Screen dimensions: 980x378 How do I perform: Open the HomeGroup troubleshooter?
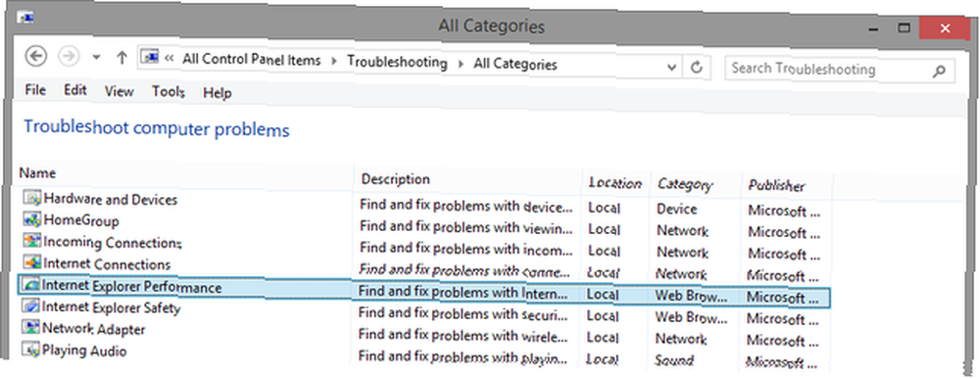click(x=81, y=220)
